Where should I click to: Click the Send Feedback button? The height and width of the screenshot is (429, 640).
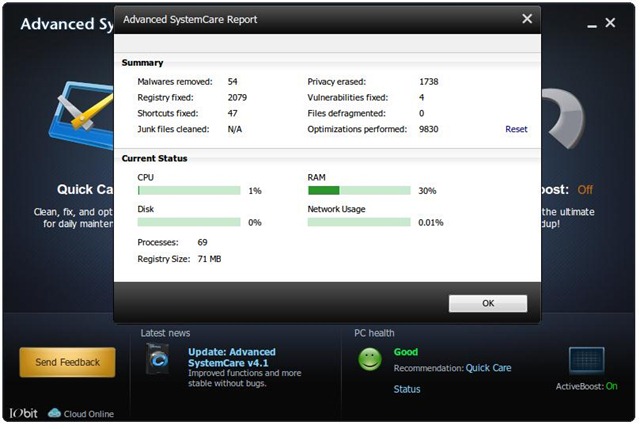tap(67, 362)
